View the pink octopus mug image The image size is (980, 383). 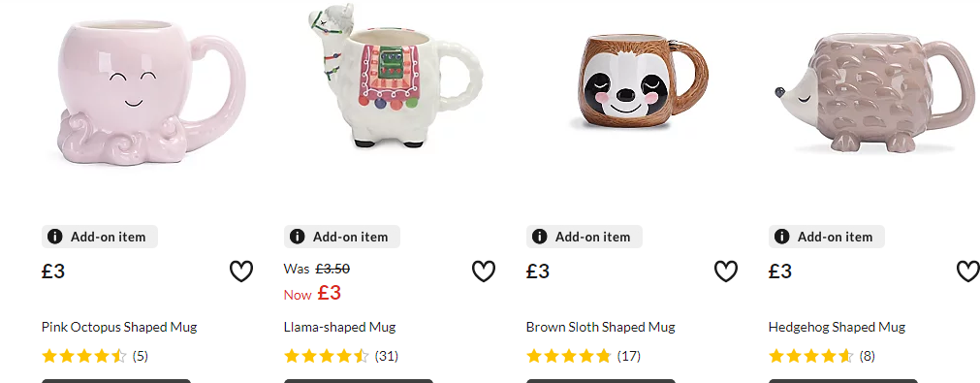(147, 92)
